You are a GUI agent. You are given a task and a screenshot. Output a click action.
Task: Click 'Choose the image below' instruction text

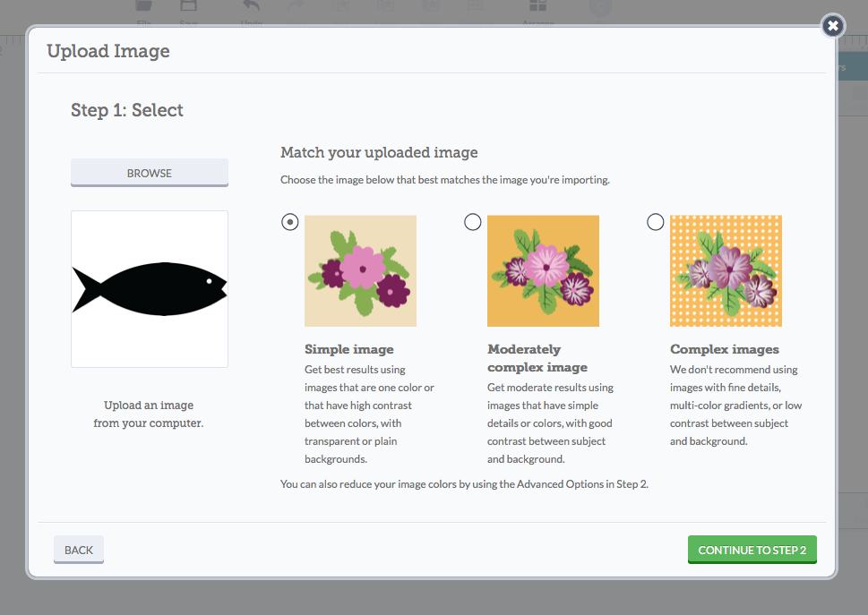(444, 180)
